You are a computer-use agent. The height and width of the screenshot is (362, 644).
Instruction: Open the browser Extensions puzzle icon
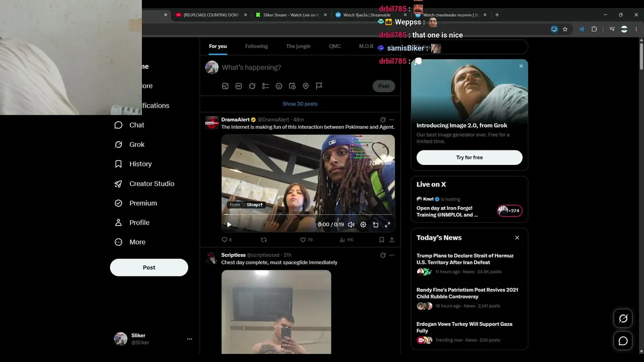594,29
